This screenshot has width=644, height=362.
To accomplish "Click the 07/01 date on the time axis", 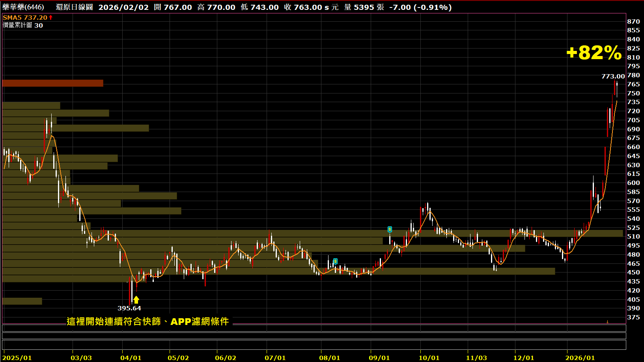I will coord(275,358).
